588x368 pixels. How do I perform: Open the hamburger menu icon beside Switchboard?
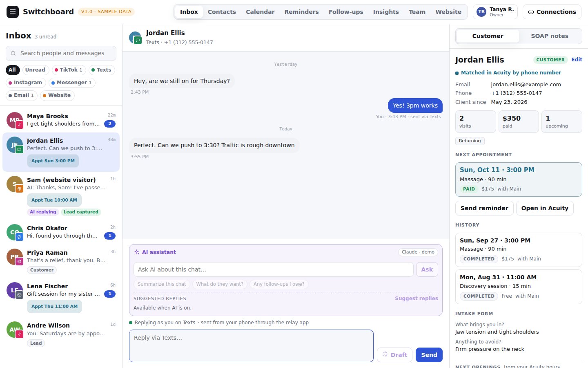pos(13,12)
